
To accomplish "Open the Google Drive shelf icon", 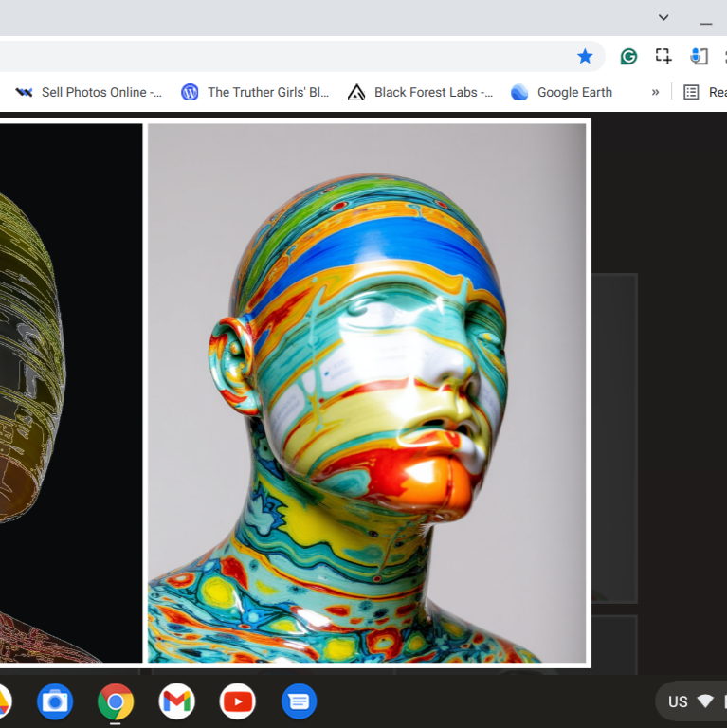I will (4, 701).
